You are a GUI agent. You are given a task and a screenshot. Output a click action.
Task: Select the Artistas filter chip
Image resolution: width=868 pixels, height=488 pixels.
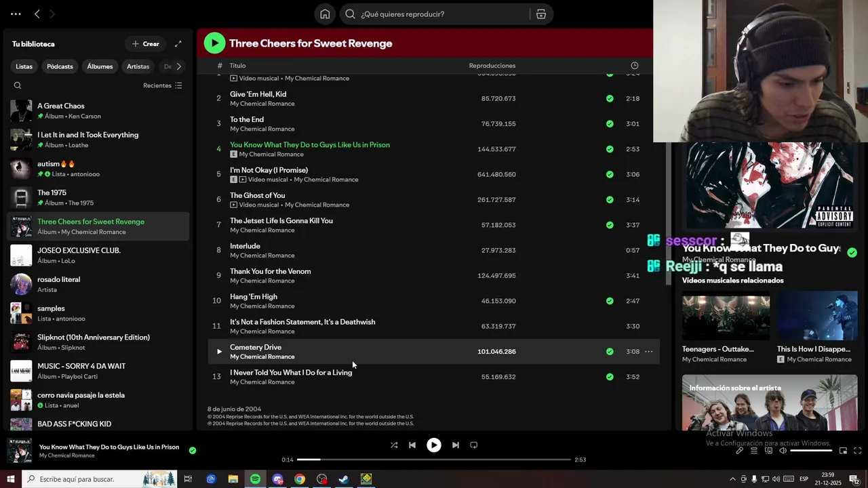click(138, 66)
